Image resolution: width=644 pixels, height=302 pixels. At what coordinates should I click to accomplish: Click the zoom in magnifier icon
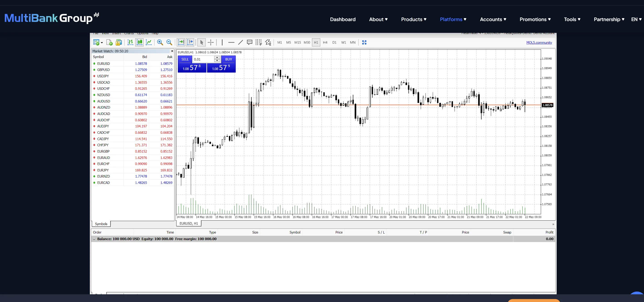(x=160, y=42)
